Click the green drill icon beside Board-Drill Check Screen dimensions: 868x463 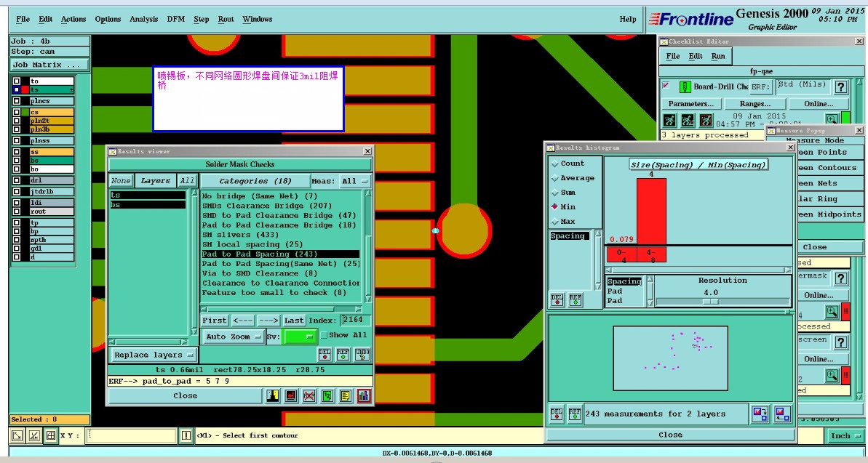click(685, 86)
